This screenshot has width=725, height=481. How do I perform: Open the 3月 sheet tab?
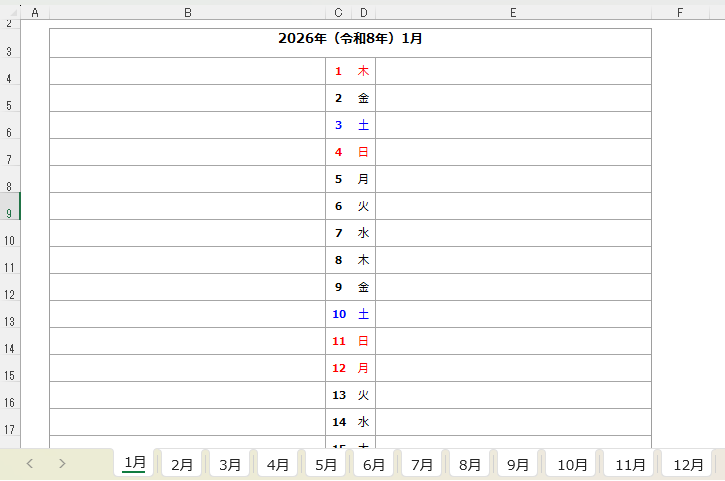pos(230,465)
